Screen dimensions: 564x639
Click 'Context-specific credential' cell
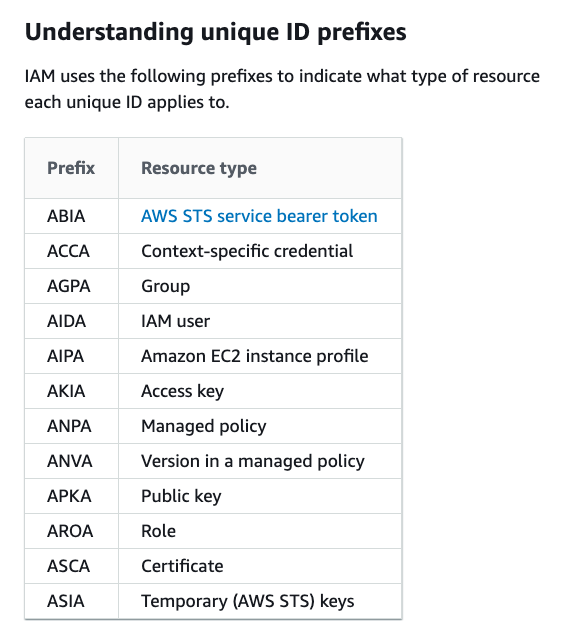pyautogui.click(x=260, y=251)
